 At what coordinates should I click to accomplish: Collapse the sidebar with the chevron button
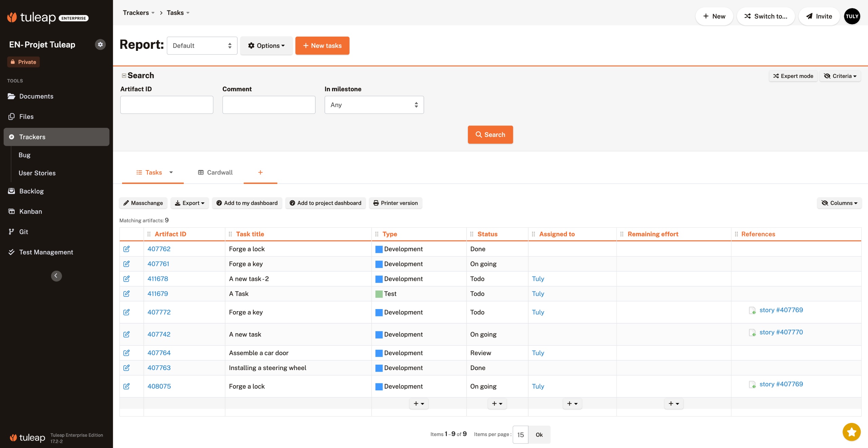pos(56,276)
